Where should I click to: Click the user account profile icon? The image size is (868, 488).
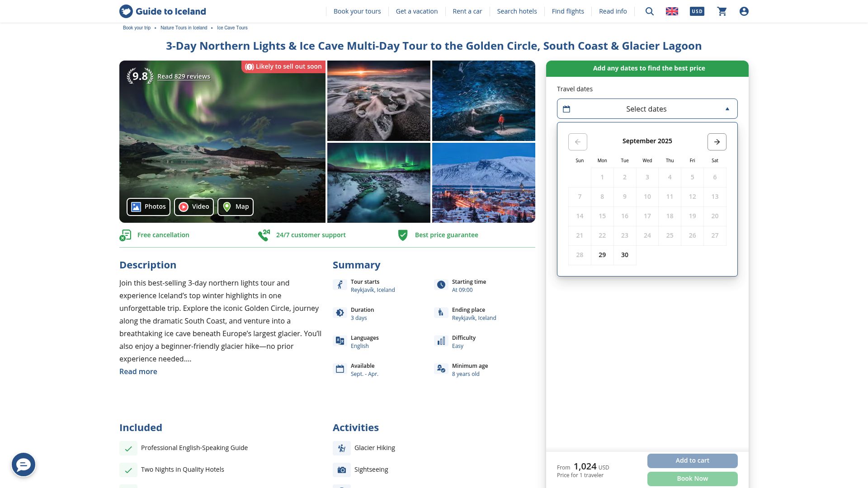tap(744, 11)
